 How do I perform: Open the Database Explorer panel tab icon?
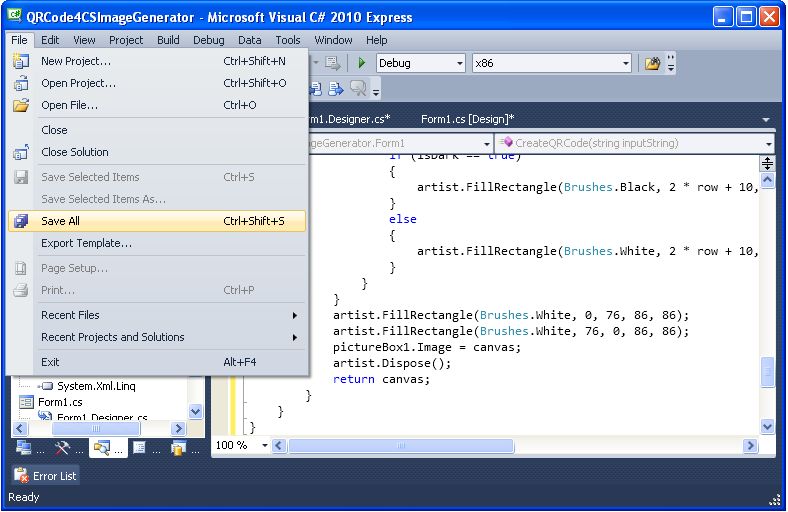[x=23, y=447]
